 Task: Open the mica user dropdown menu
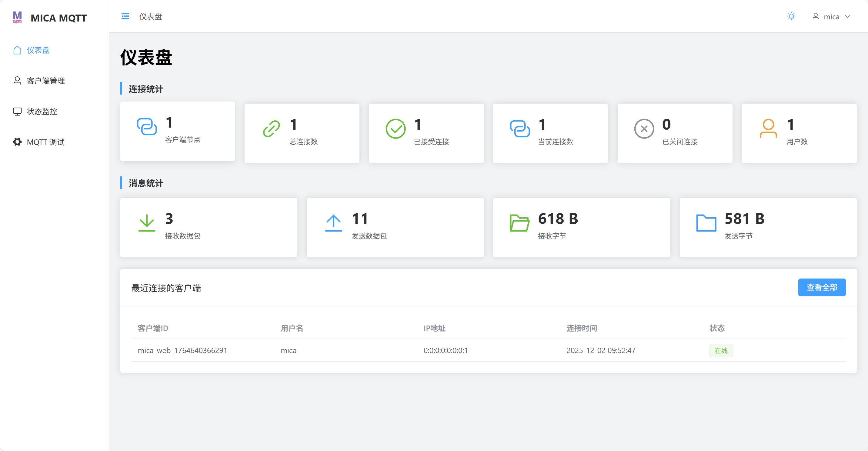(x=831, y=16)
